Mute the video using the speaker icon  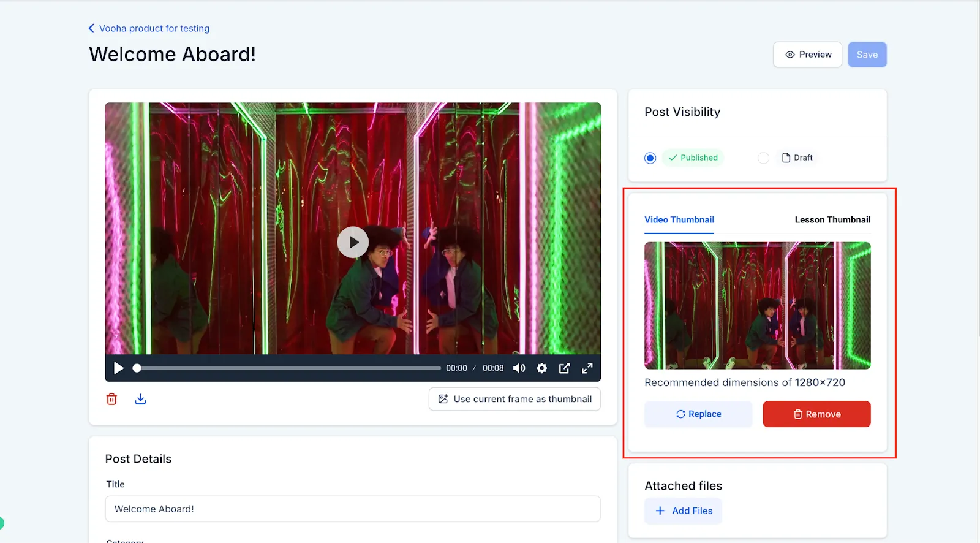coord(519,368)
